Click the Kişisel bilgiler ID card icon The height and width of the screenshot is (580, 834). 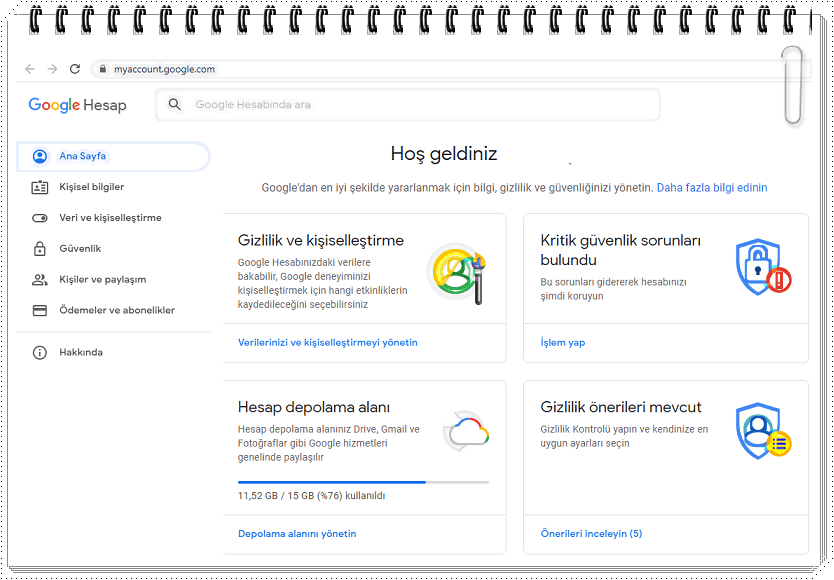click(x=40, y=187)
